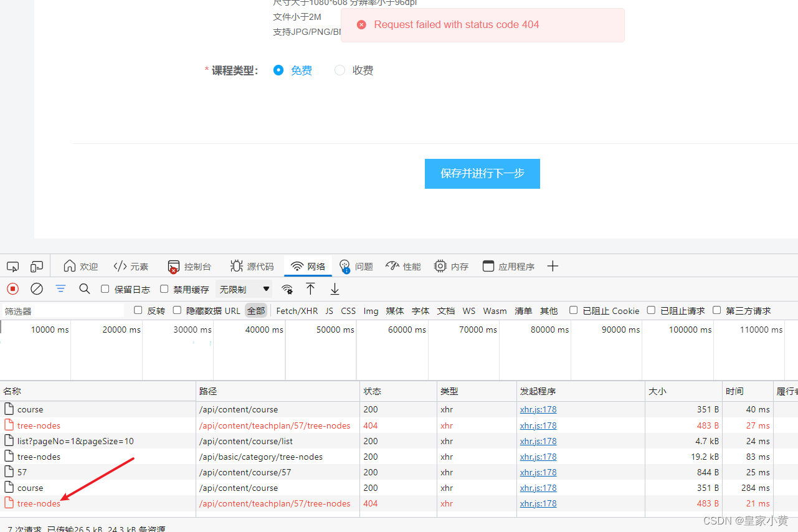Filter requests by 其他 (Other)
The image size is (798, 532).
click(549, 311)
